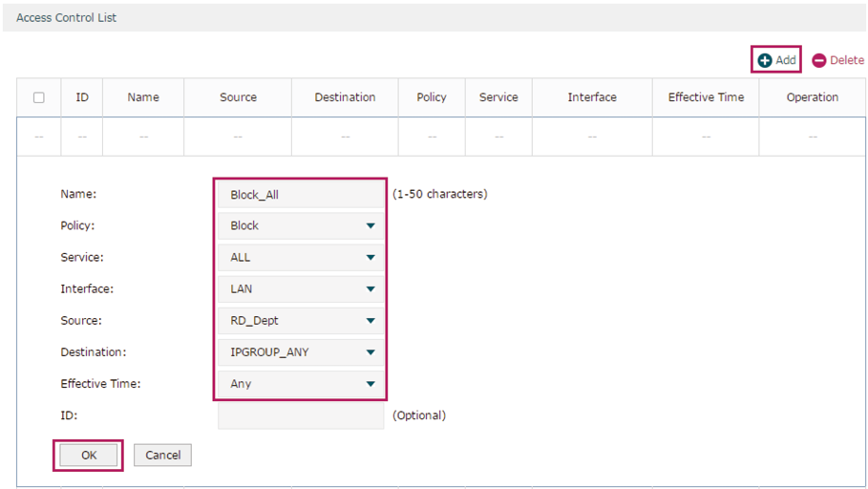This screenshot has height=489, width=868.
Task: Click the Access Control List title
Action: pyautogui.click(x=67, y=18)
